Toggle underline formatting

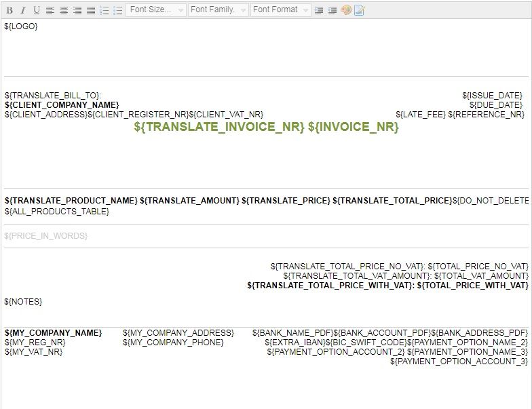(37, 10)
